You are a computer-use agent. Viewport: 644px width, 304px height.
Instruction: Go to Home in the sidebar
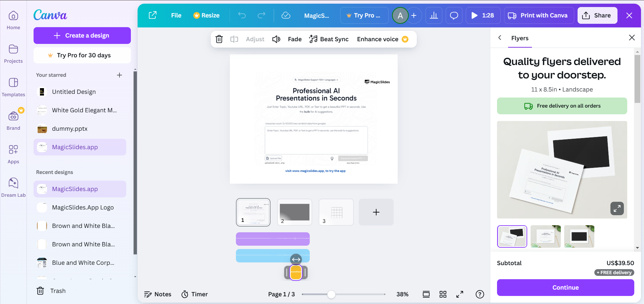13,20
